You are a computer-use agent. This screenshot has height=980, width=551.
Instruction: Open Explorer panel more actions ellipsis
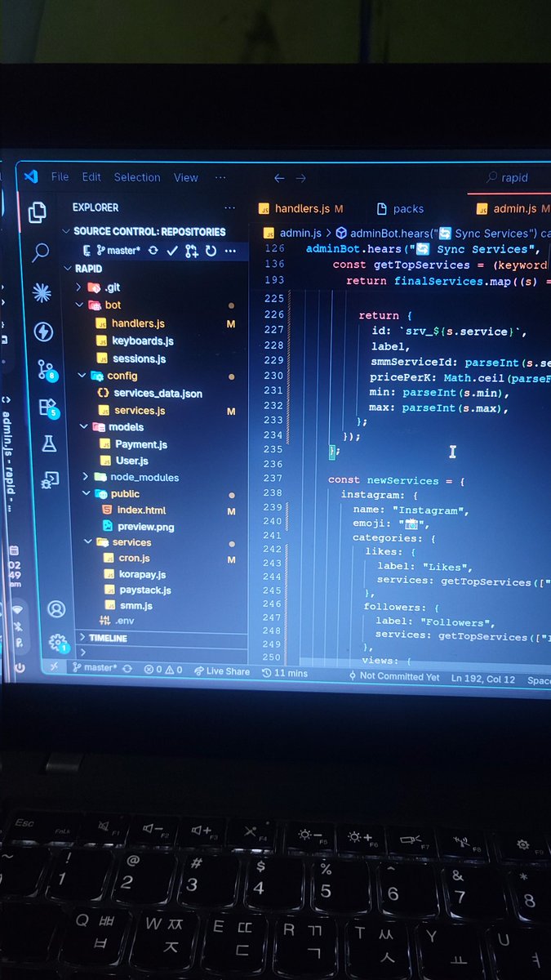229,207
